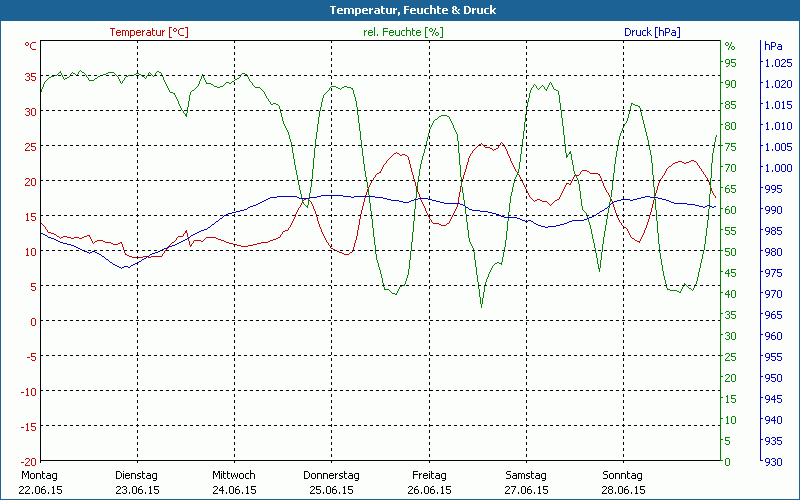
Task: Click the red '30' temperature axis value
Action: click(x=31, y=112)
